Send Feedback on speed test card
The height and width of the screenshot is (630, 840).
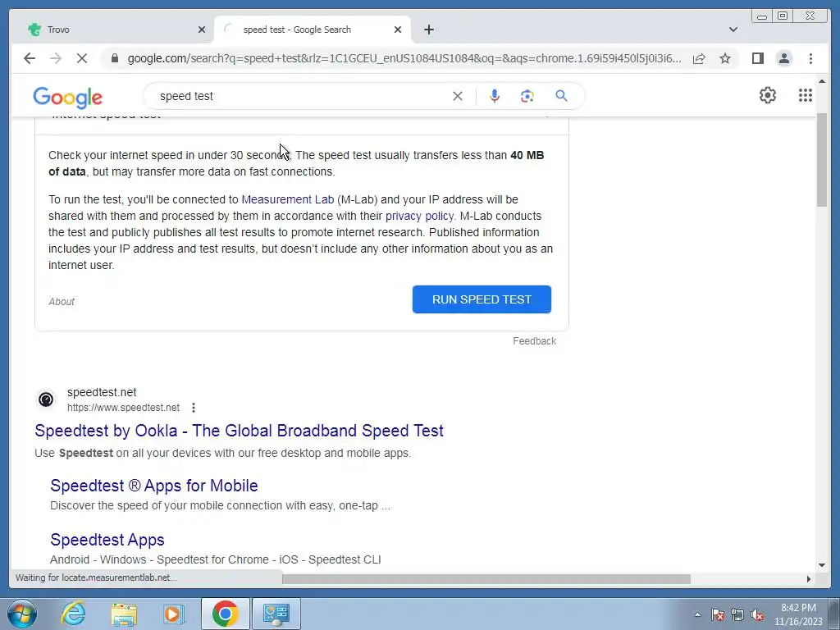(x=534, y=341)
